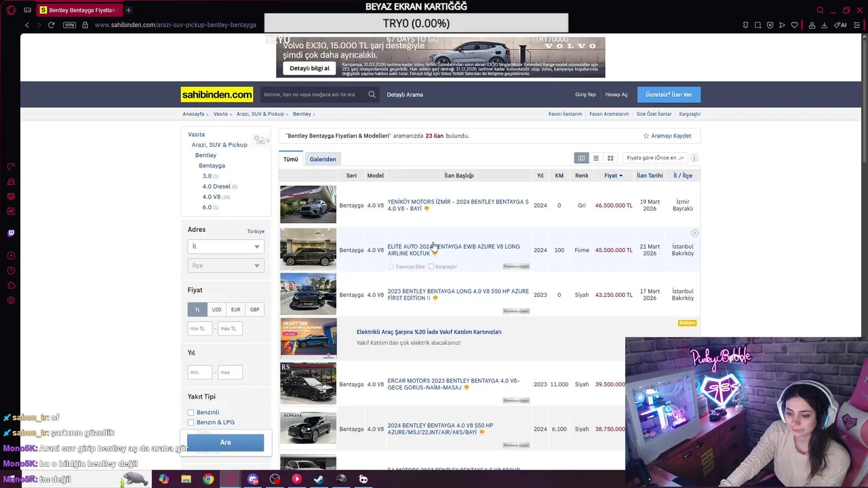
Task: Click the Giriş Yap link
Action: (585, 94)
